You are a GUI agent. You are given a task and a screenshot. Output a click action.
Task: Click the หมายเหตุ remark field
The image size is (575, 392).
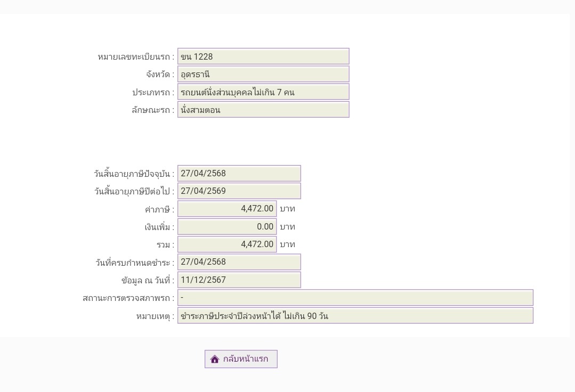(355, 315)
